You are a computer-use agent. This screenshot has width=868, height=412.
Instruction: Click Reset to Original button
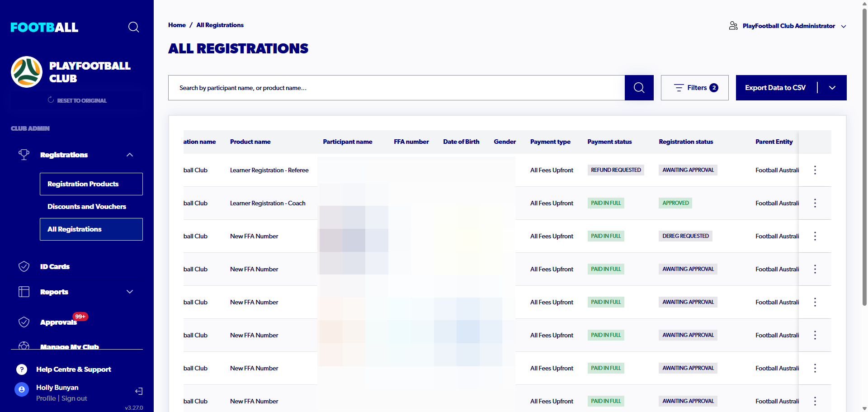[77, 100]
